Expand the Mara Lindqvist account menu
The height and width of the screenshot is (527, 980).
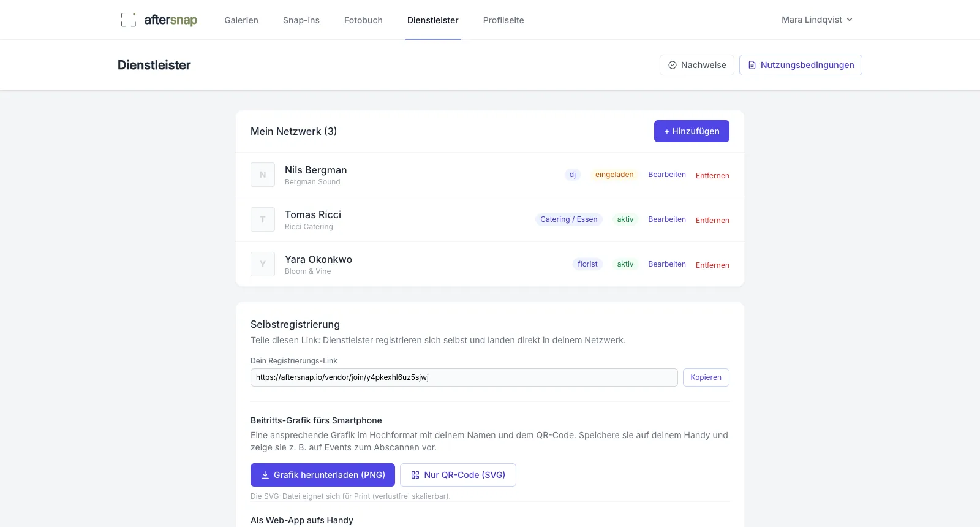817,20
